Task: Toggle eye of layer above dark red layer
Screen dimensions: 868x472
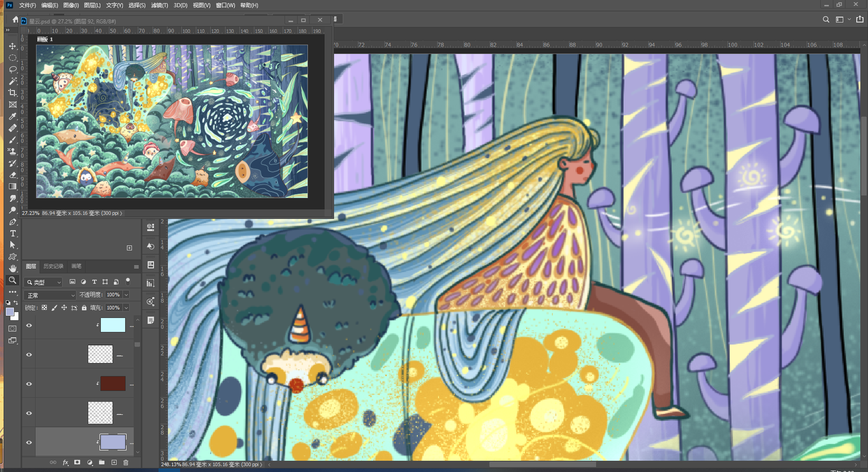Action: (29, 354)
